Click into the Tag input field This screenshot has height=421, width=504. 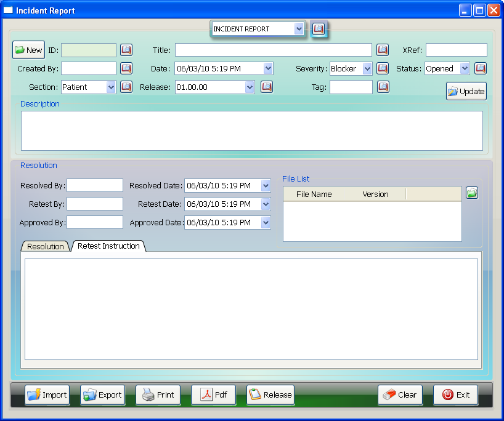coord(351,87)
